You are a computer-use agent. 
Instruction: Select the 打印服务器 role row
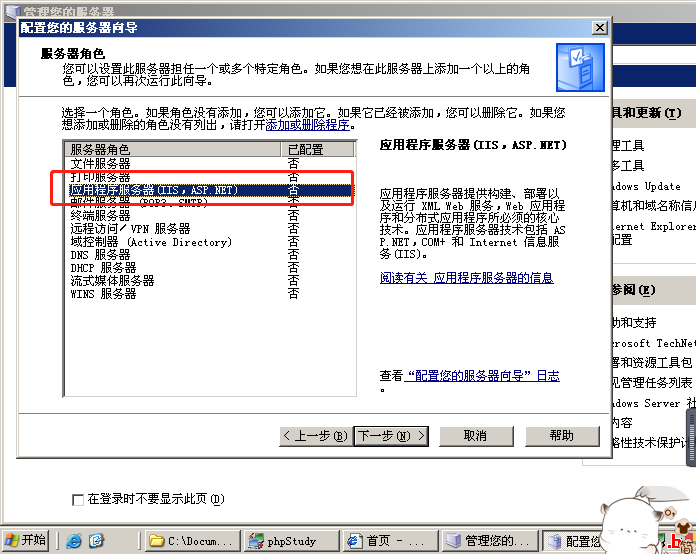(x=210, y=177)
